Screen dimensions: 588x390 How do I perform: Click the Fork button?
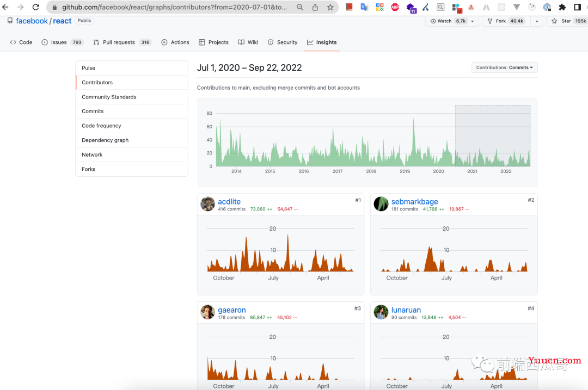[x=507, y=21]
